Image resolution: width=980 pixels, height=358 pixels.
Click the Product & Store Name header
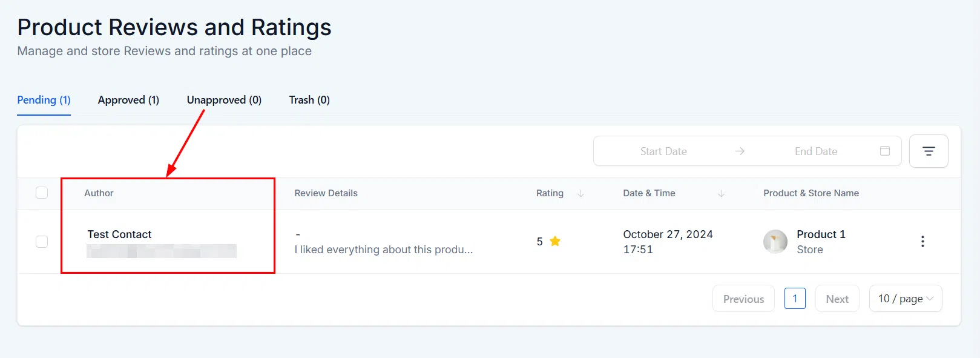(x=811, y=193)
